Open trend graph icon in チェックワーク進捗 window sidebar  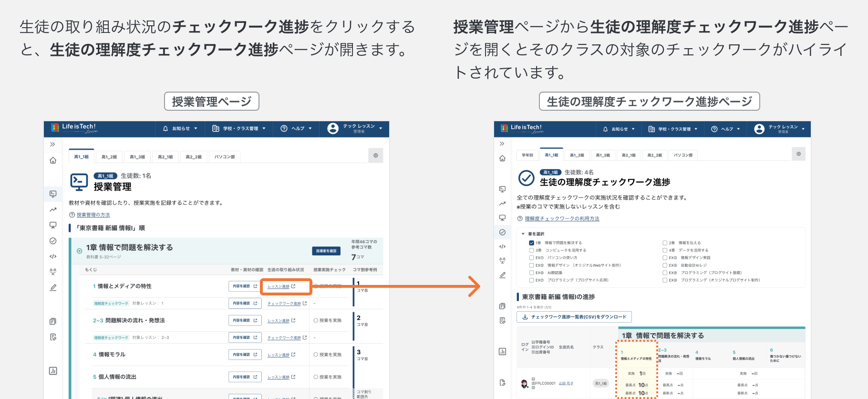click(502, 203)
